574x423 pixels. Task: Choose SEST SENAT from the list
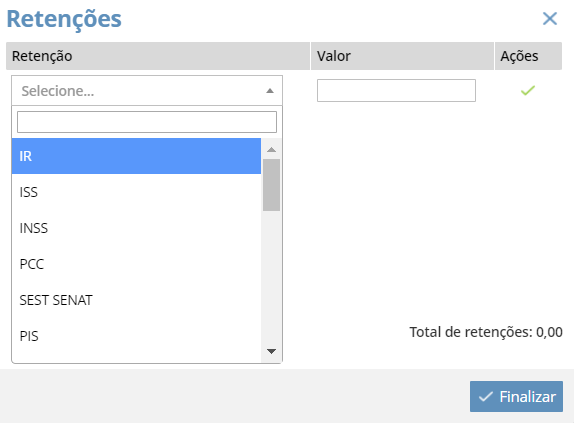point(136,300)
